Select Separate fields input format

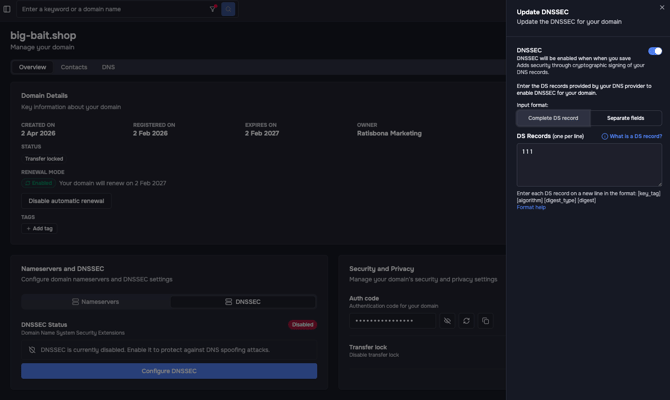click(x=626, y=118)
